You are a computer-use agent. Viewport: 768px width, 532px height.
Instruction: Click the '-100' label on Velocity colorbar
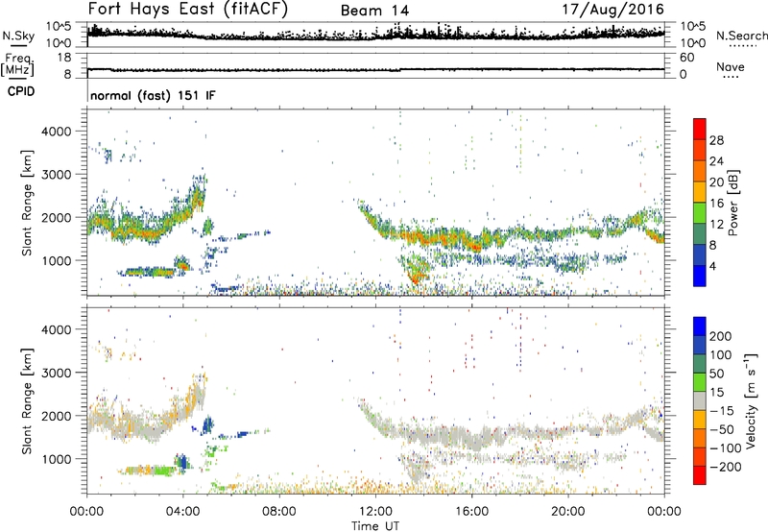pos(726,448)
